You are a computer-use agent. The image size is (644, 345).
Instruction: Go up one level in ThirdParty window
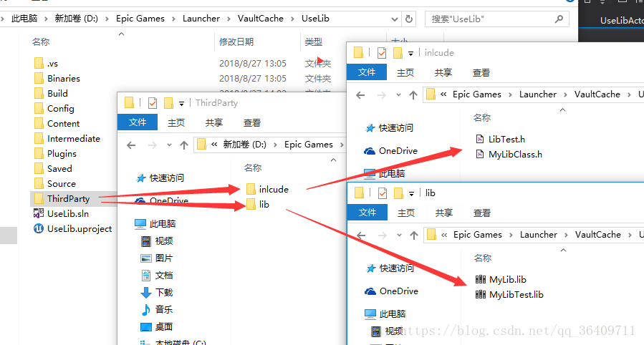tap(184, 145)
